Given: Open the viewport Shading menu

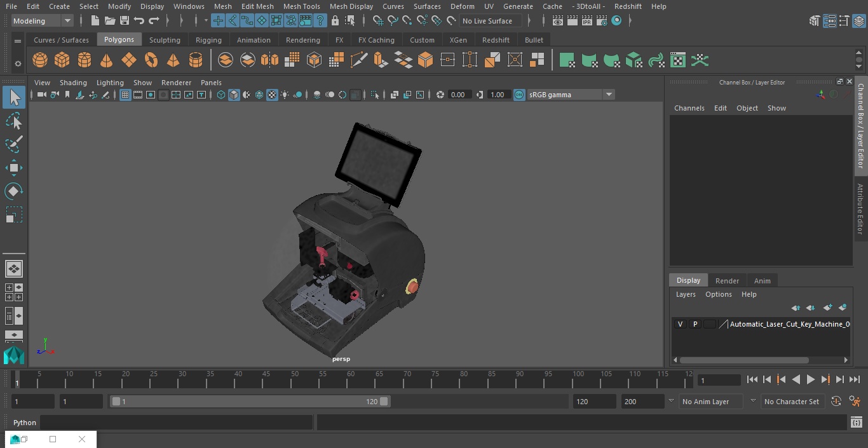Looking at the screenshot, I should [x=73, y=83].
